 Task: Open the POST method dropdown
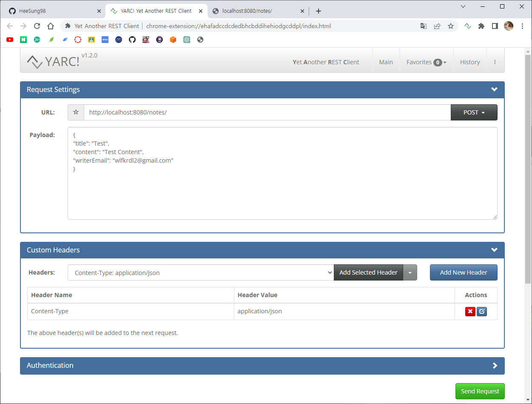click(x=474, y=112)
